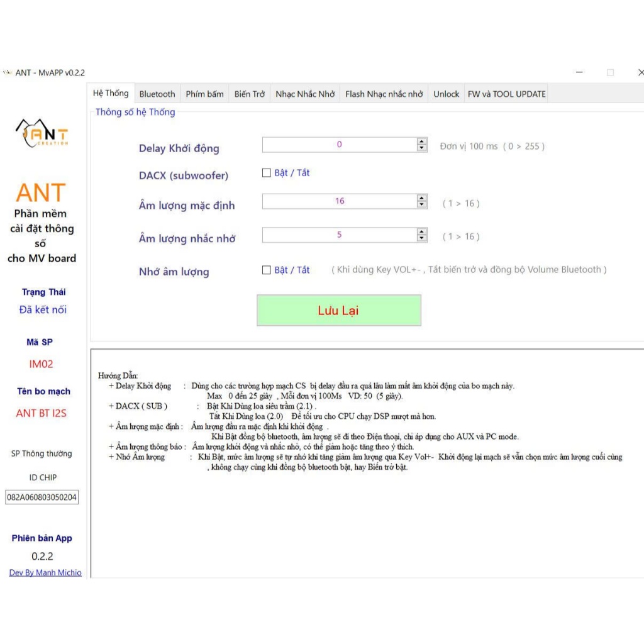Increase Delay Khởi động with up arrow

point(421,142)
